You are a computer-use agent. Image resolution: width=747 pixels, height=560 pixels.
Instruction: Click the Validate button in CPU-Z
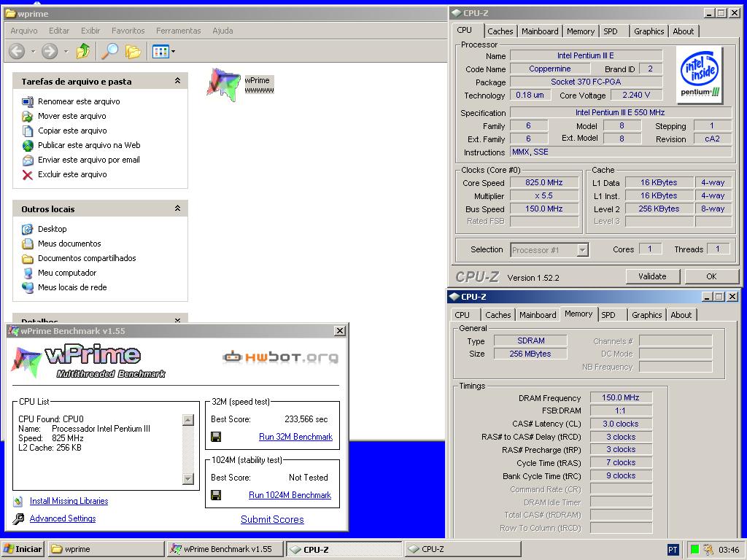coord(652,276)
